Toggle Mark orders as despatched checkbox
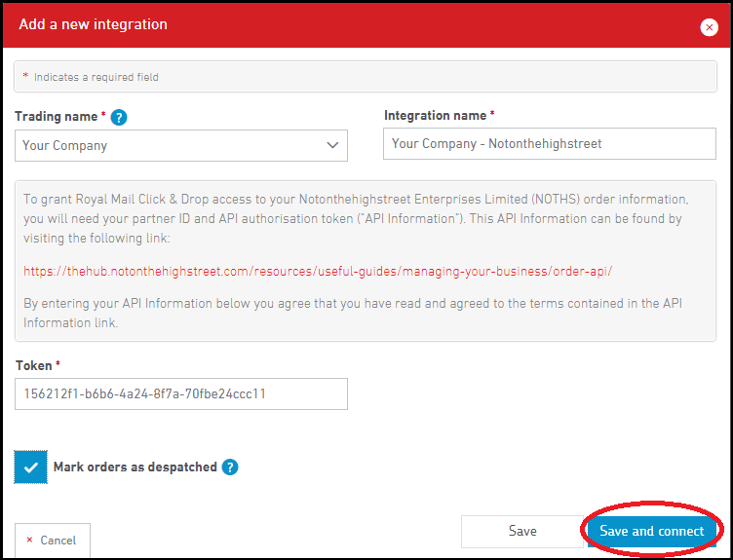The image size is (733, 560). (x=31, y=467)
